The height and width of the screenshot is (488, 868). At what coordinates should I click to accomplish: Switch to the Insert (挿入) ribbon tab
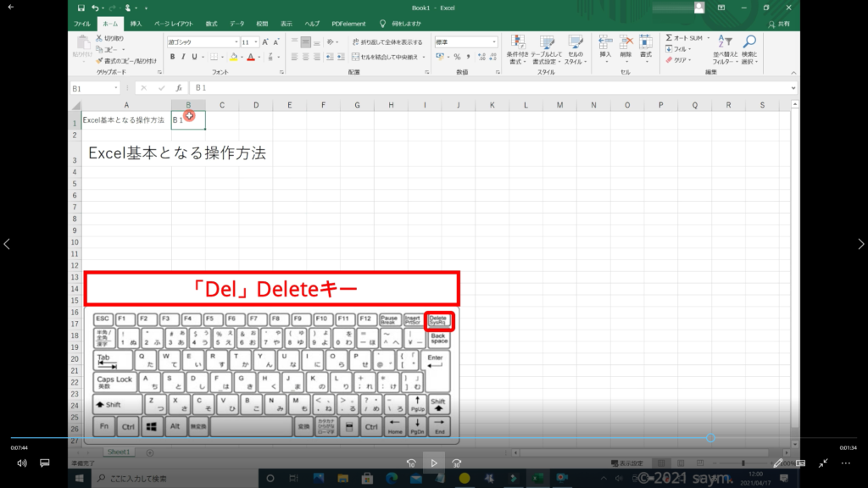pos(136,24)
